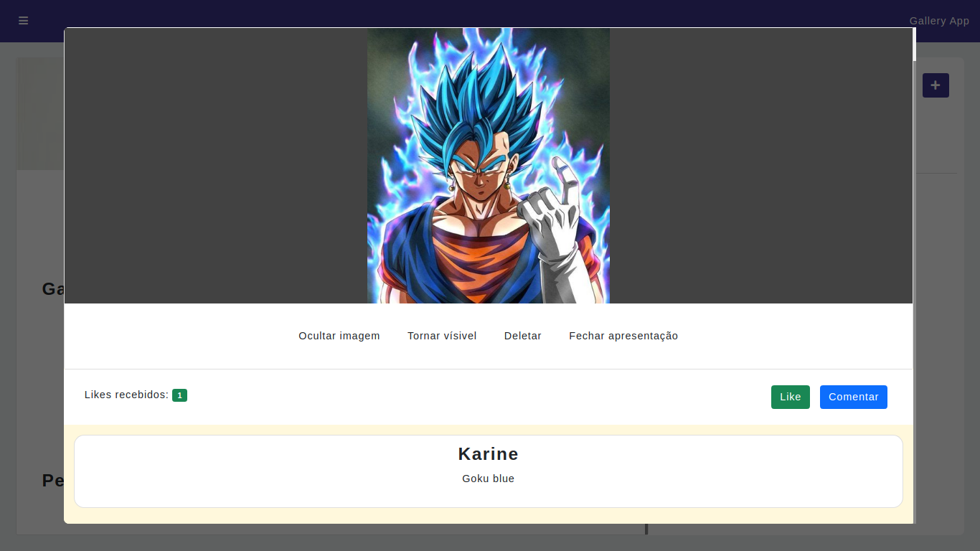This screenshot has width=980, height=551.
Task: Click Deletar to remove image
Action: coord(523,336)
